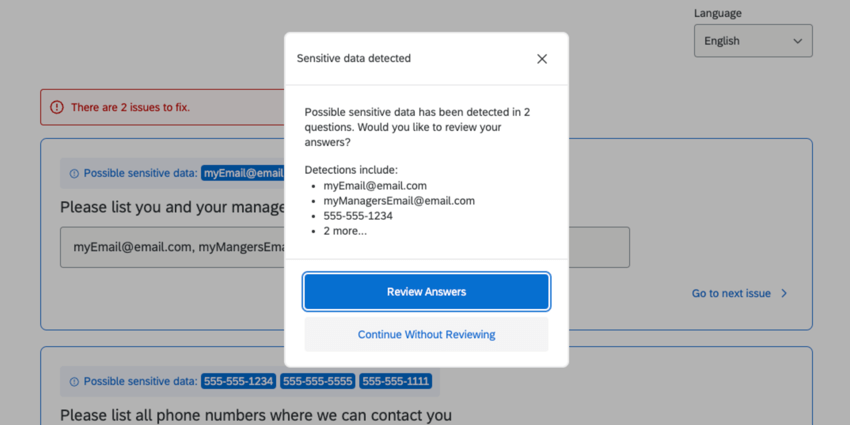Image resolution: width=850 pixels, height=425 pixels.
Task: Open the Language dropdown set to English
Action: pos(752,41)
